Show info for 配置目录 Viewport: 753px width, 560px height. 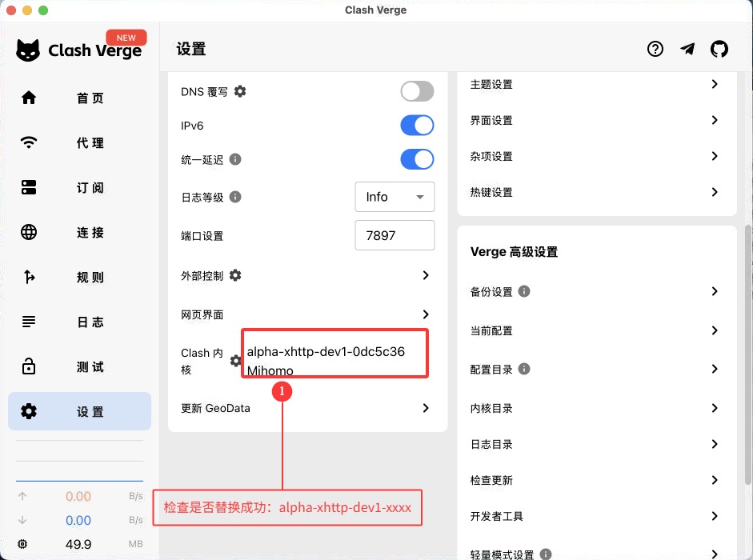click(524, 369)
